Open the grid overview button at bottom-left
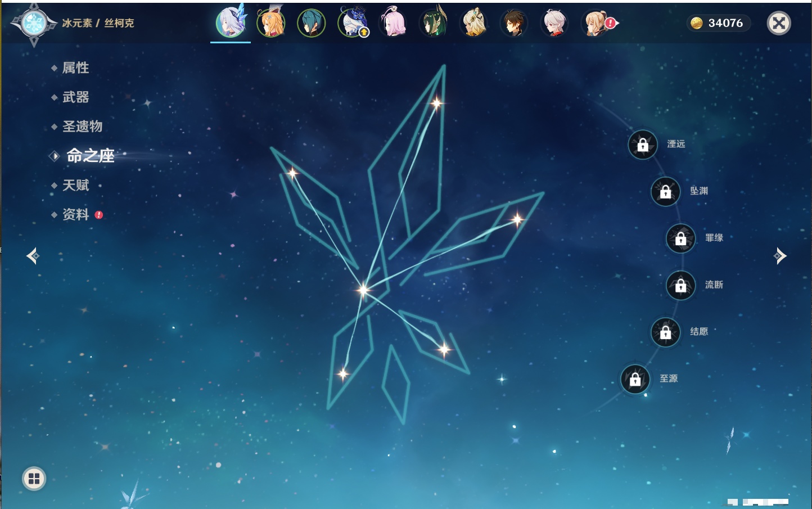This screenshot has height=509, width=812. (x=34, y=479)
